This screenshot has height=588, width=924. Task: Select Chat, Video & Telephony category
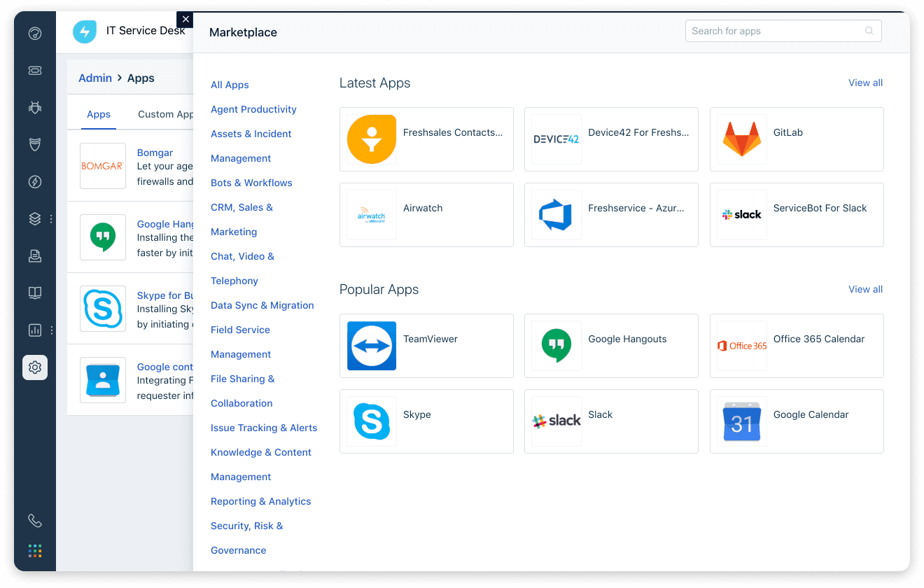[x=242, y=268]
